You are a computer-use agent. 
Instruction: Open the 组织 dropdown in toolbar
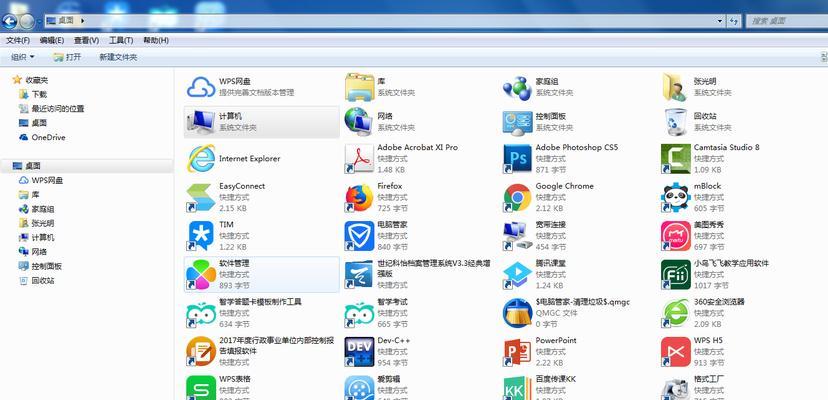tap(23, 57)
